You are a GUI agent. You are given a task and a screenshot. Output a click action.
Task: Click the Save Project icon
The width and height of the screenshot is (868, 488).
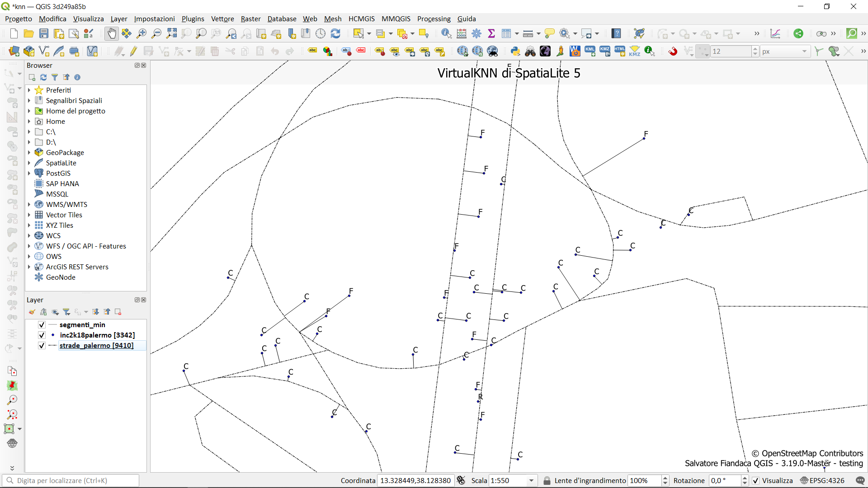tap(44, 33)
